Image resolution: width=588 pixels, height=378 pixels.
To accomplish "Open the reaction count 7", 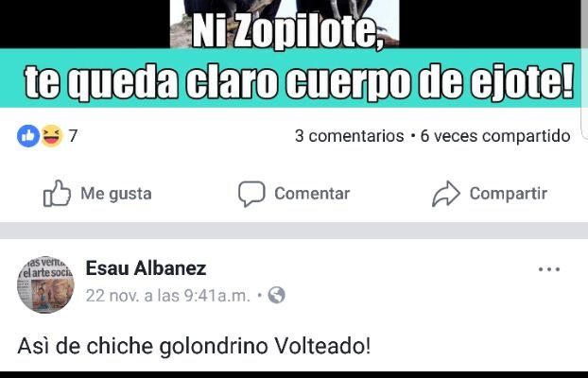I will click(x=73, y=136).
